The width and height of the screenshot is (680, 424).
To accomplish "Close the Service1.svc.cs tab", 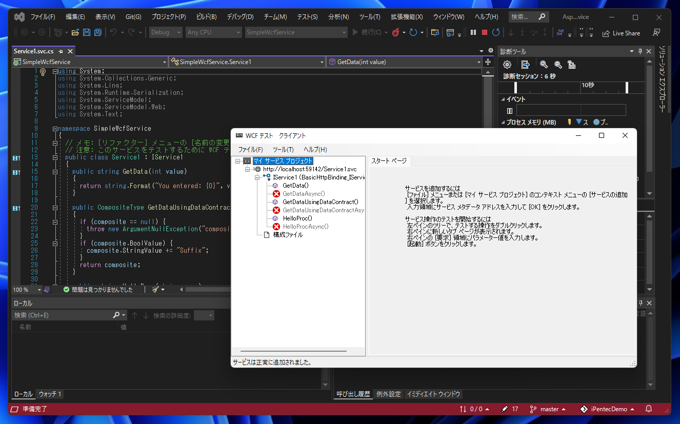I will pos(70,51).
